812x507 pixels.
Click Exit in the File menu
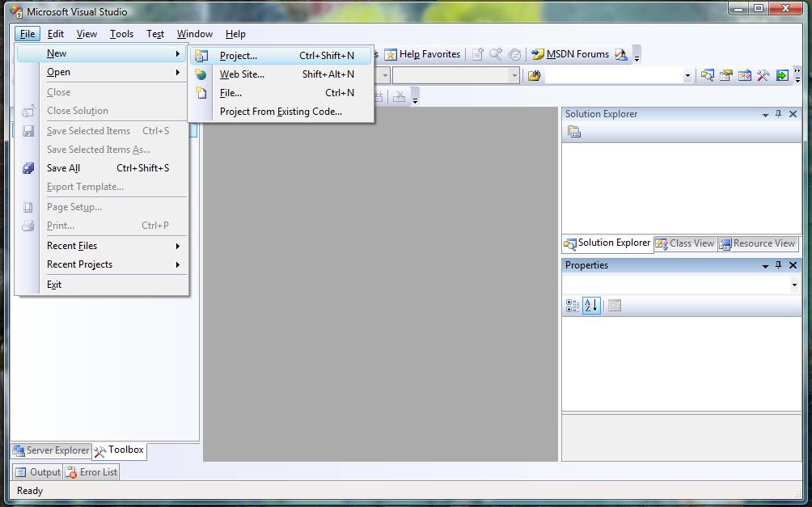click(x=102, y=285)
